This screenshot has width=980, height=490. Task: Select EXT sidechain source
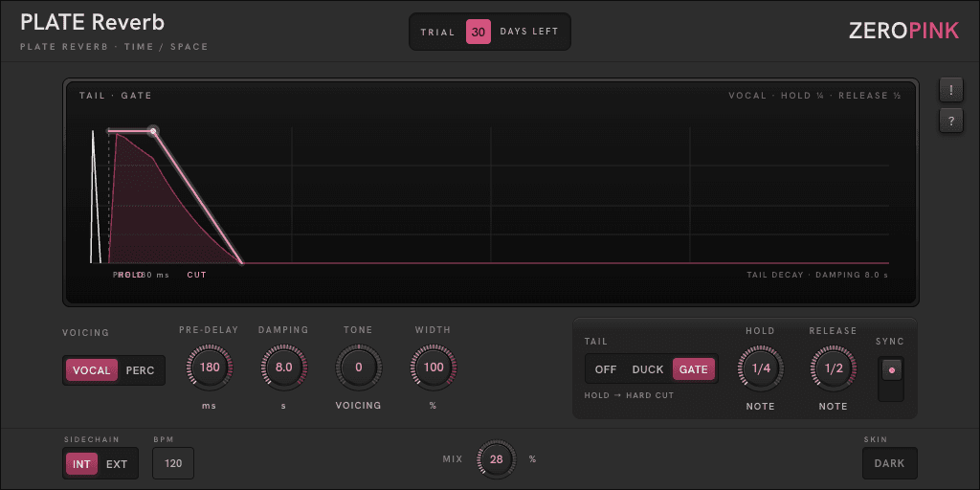coord(117,464)
